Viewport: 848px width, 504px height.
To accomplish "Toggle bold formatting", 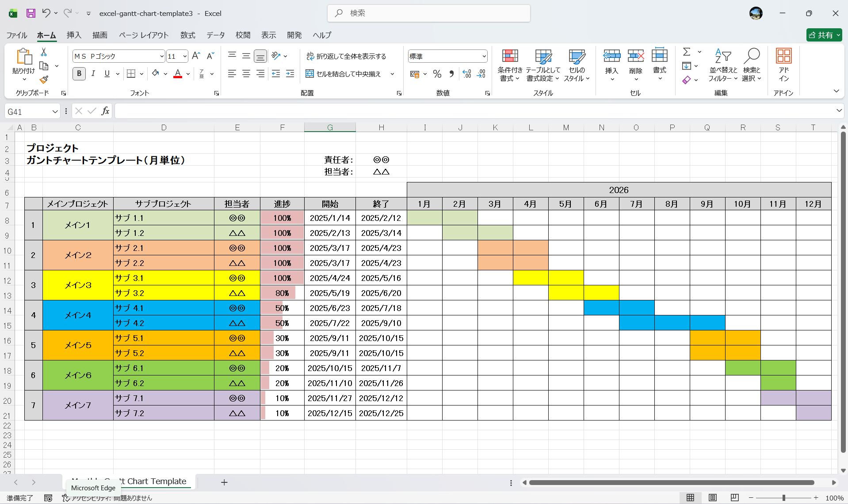I will [x=79, y=74].
